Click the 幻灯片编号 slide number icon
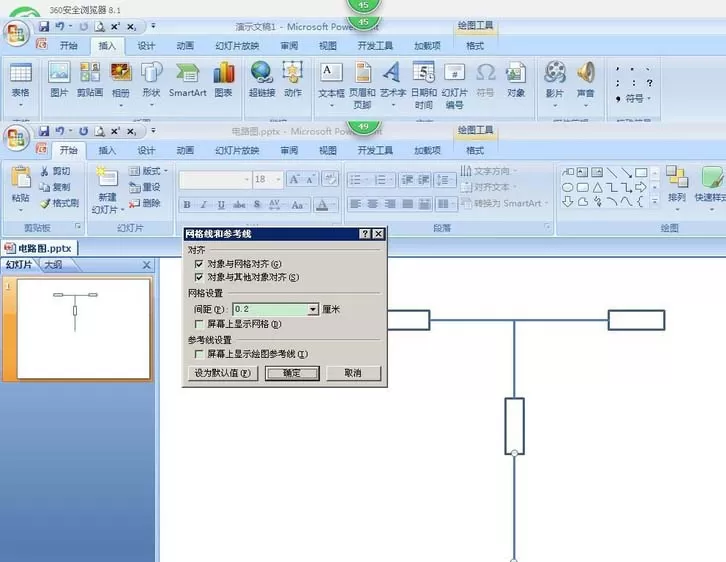Screen dimensions: 726x562 point(454,85)
